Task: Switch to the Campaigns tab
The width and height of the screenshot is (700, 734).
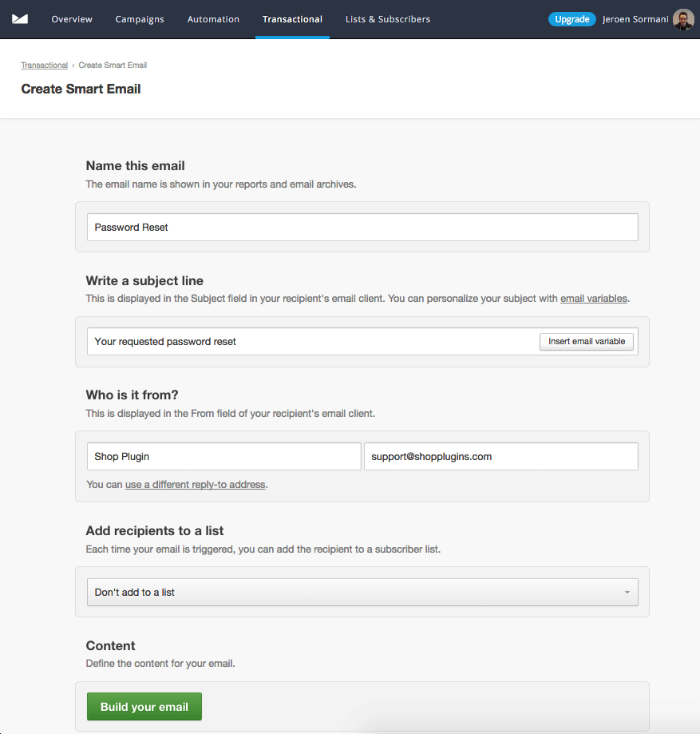Action: pos(140,19)
